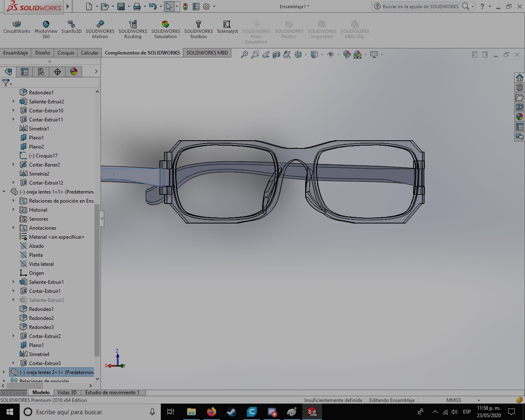Toggle the CircuitWorks add-in
Screen dimensions: 525x420
pos(17,27)
